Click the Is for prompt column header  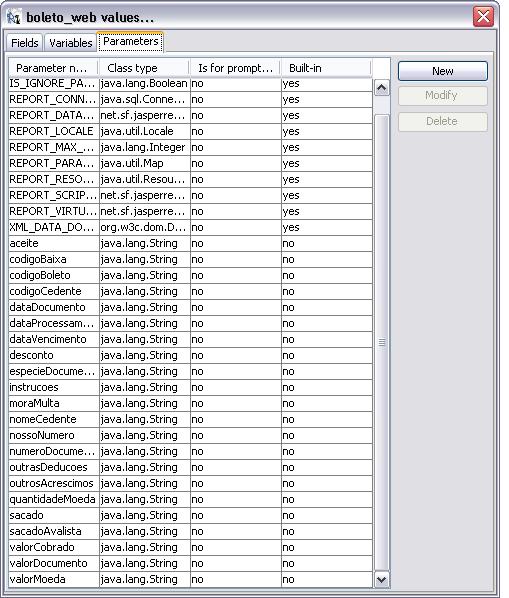(x=235, y=68)
